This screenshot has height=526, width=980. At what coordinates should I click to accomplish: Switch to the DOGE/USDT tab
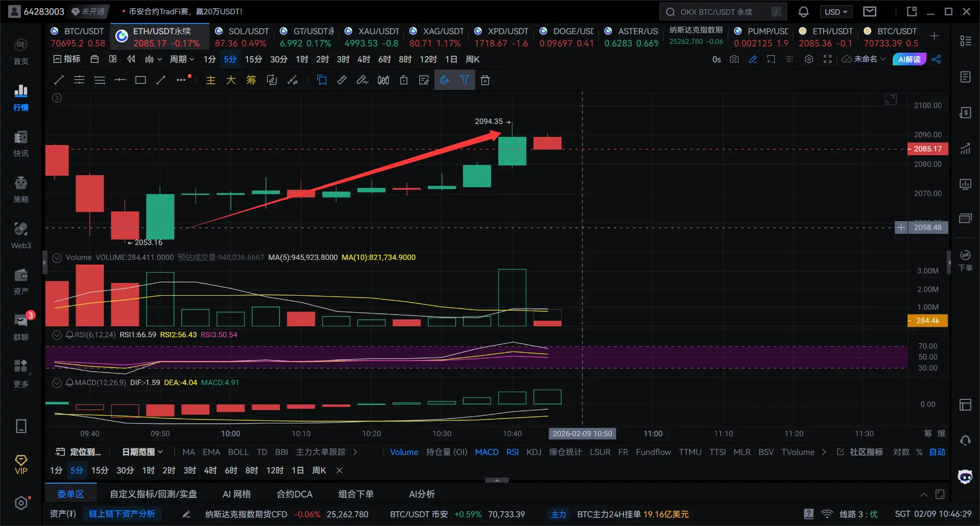[x=567, y=37]
